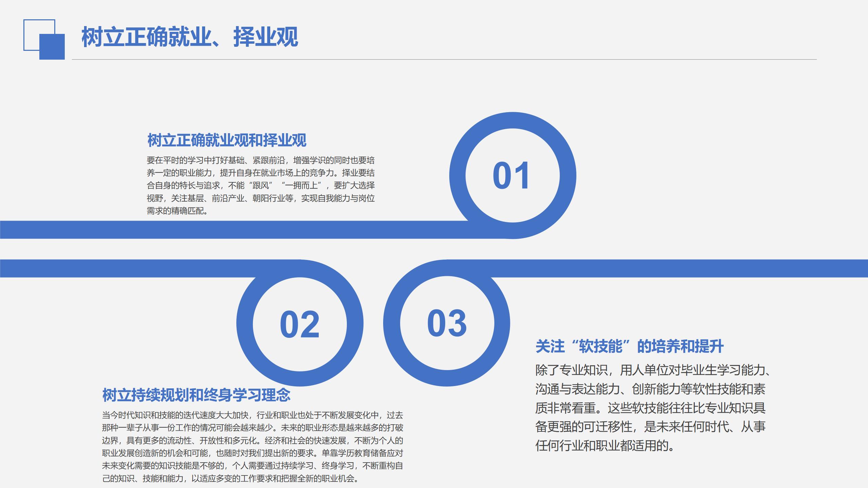
Task: Click the overlapping squares logo icon
Action: (44, 39)
